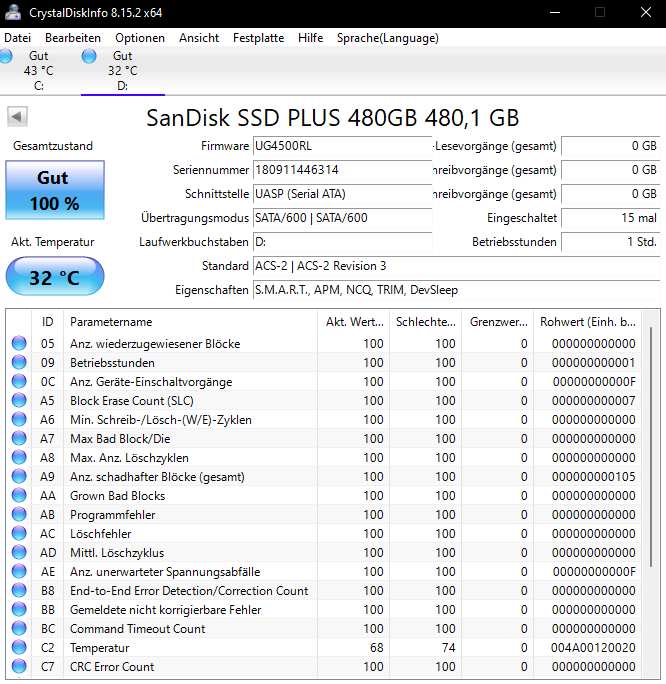This screenshot has height=684, width=666.
Task: Click the Eingeschaltet value 15 mal
Action: (611, 218)
